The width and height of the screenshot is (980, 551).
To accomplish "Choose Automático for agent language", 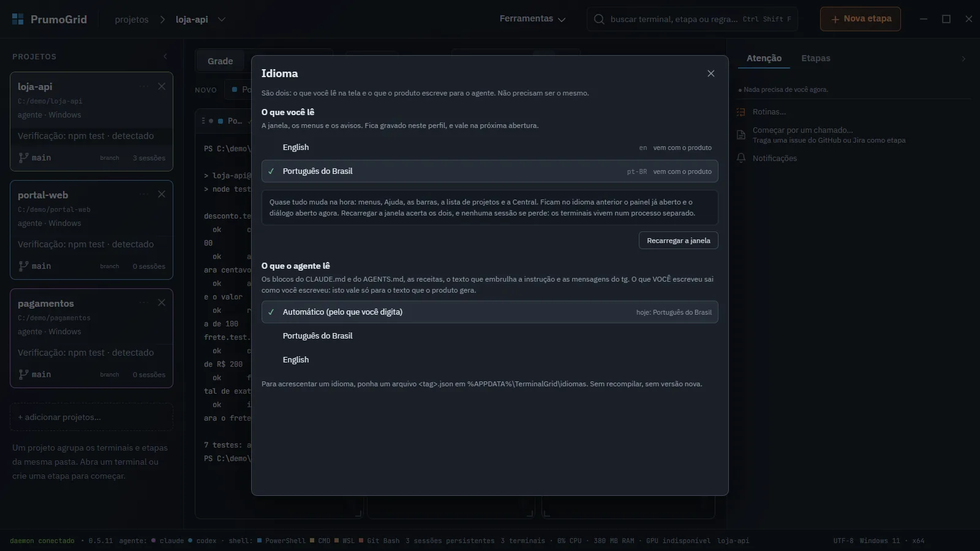I will tap(489, 312).
